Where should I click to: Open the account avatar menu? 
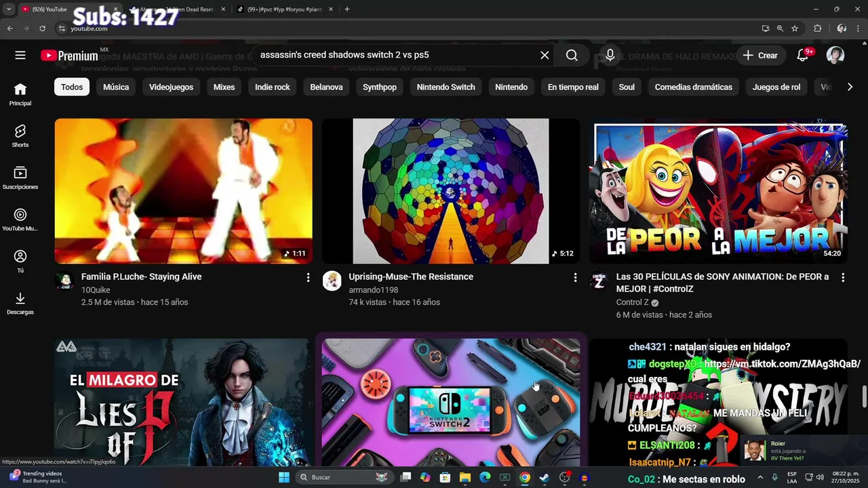(x=835, y=56)
